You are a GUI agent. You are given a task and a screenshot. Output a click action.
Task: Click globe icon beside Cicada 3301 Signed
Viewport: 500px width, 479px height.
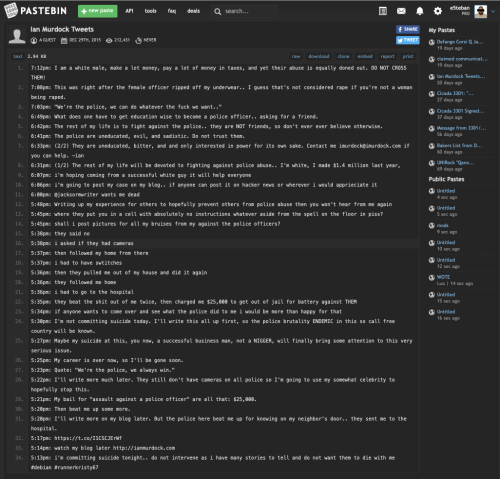[x=432, y=111]
